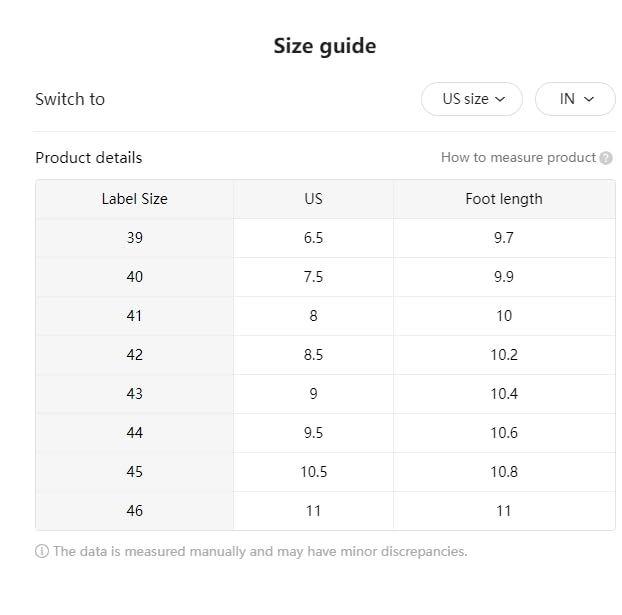Select the label size 44 cell
Screen dimensions: 622x615
(134, 433)
